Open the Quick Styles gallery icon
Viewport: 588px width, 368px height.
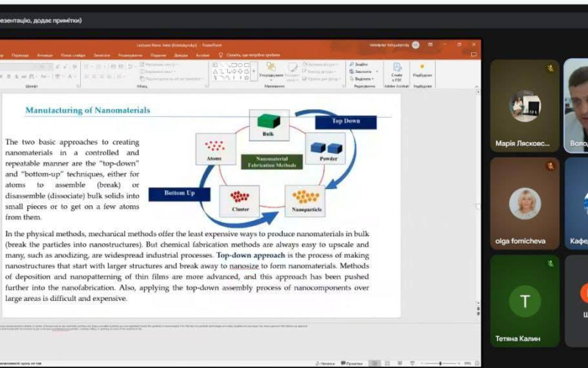point(293,70)
